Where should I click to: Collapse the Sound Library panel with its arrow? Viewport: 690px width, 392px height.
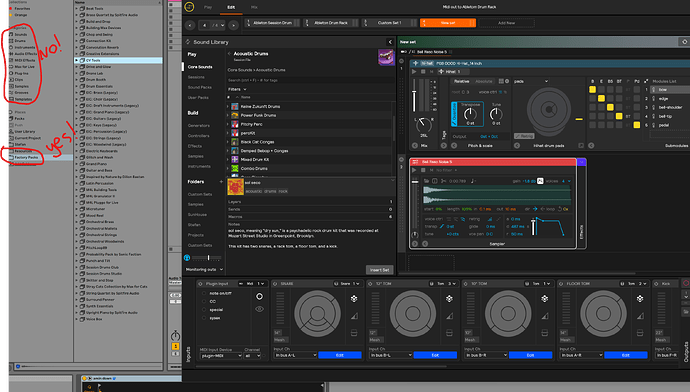coord(390,42)
